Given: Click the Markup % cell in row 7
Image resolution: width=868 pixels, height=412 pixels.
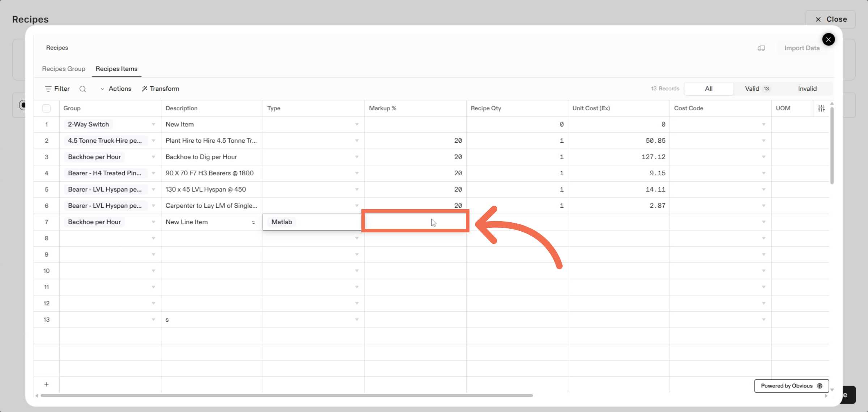Looking at the screenshot, I should [x=415, y=222].
